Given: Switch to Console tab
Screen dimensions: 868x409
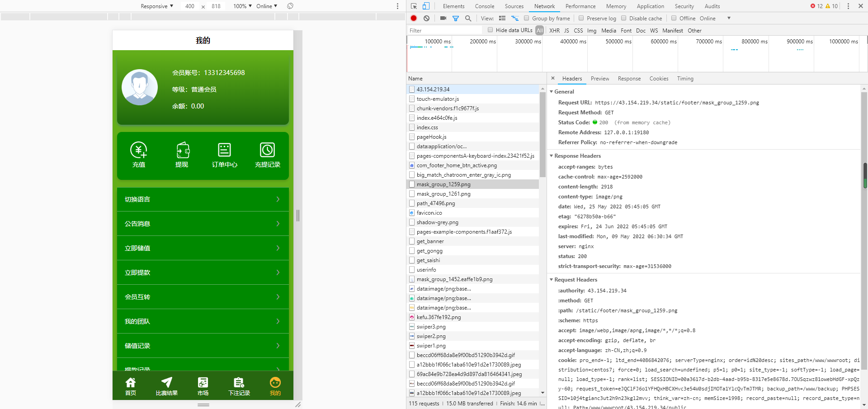Looking at the screenshot, I should pos(485,6).
